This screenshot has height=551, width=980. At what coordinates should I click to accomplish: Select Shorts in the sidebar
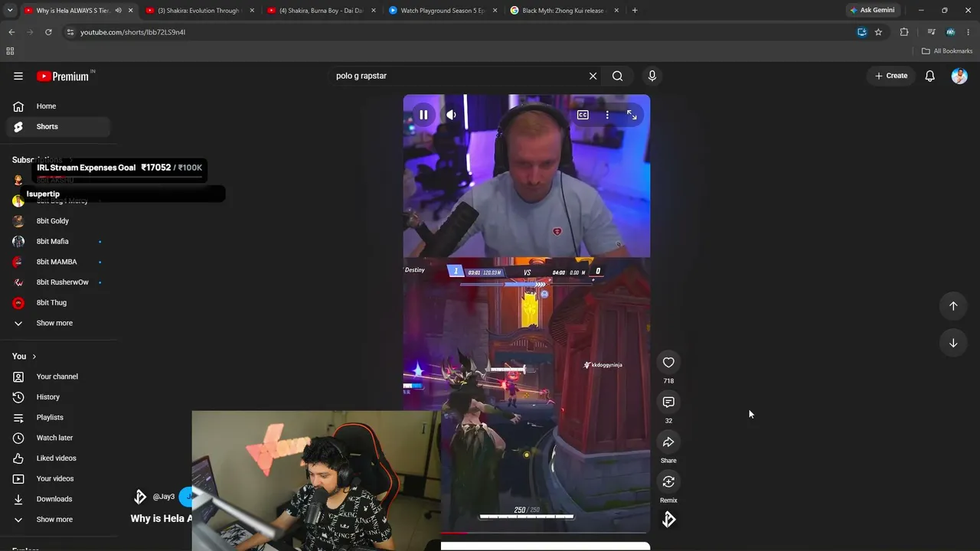(x=58, y=126)
